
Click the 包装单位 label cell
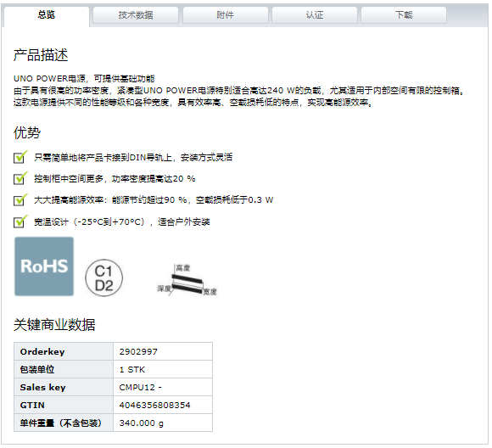[64, 369]
